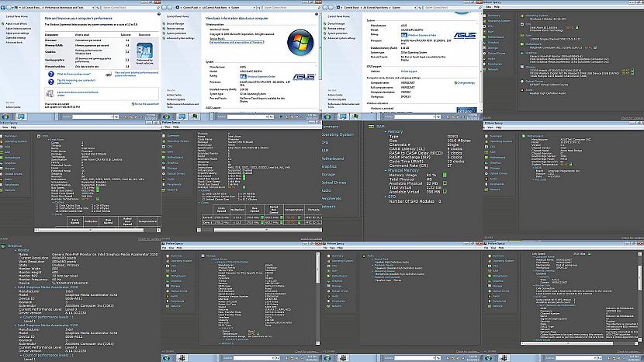Viewport: 644px width, 362px height.
Task: Select the Network sidebar icon in Speccy Summary window
Action: tap(485, 69)
